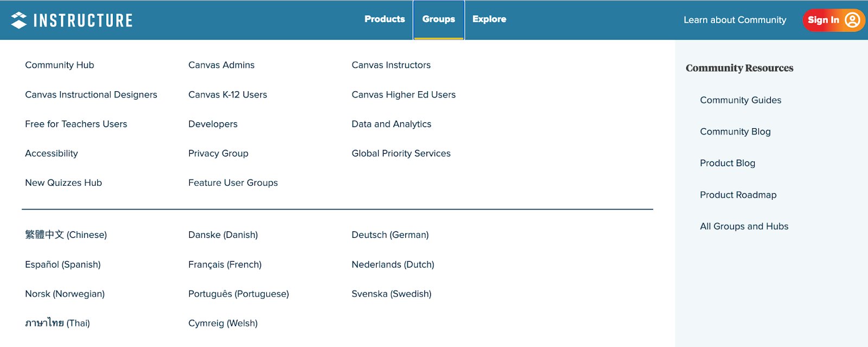Select Canvas Instructors group
This screenshot has width=868, height=347.
pyautogui.click(x=391, y=65)
